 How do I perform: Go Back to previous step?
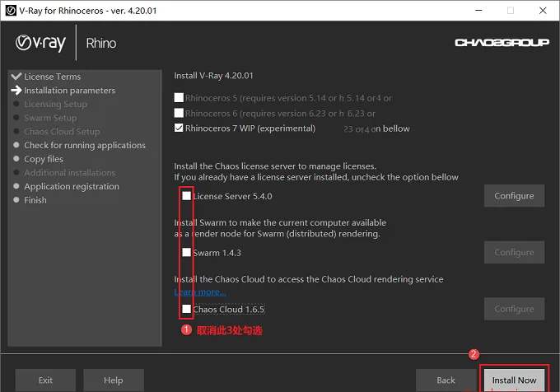point(446,380)
